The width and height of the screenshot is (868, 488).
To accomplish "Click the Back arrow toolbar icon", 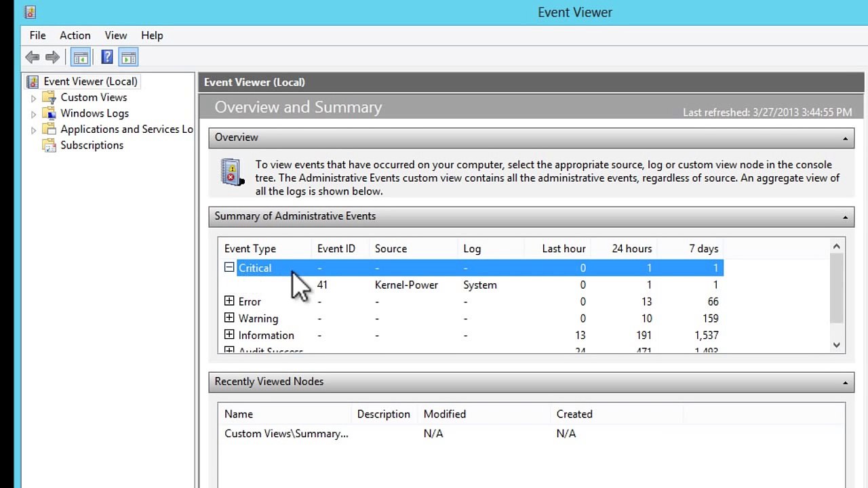I will pos(32,58).
